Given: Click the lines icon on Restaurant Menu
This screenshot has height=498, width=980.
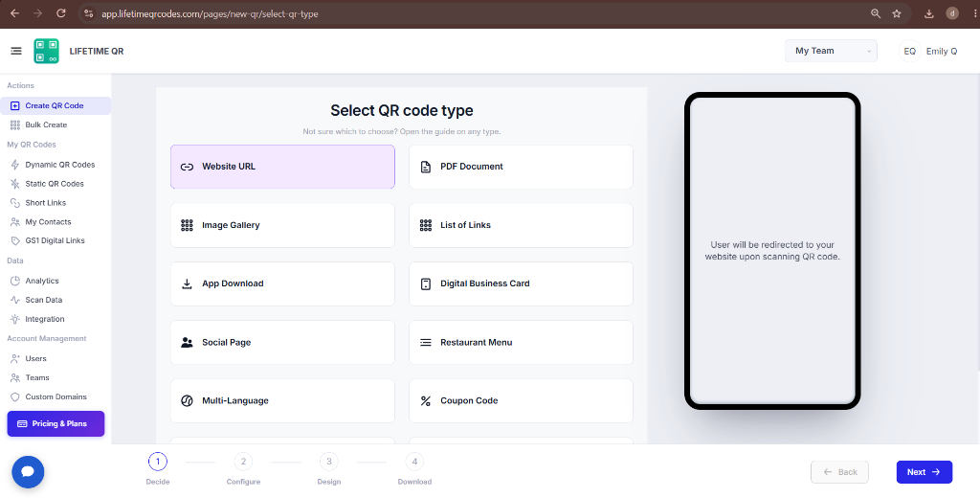Looking at the screenshot, I should click(426, 343).
